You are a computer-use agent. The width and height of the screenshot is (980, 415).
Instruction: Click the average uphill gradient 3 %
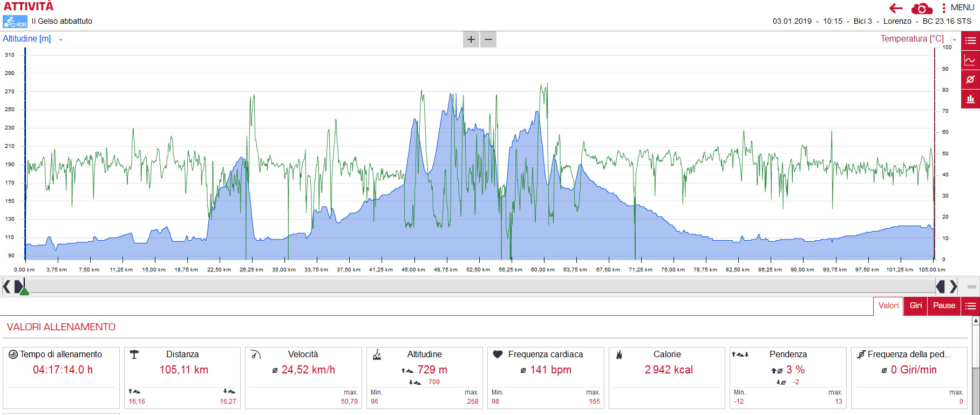[x=795, y=370]
